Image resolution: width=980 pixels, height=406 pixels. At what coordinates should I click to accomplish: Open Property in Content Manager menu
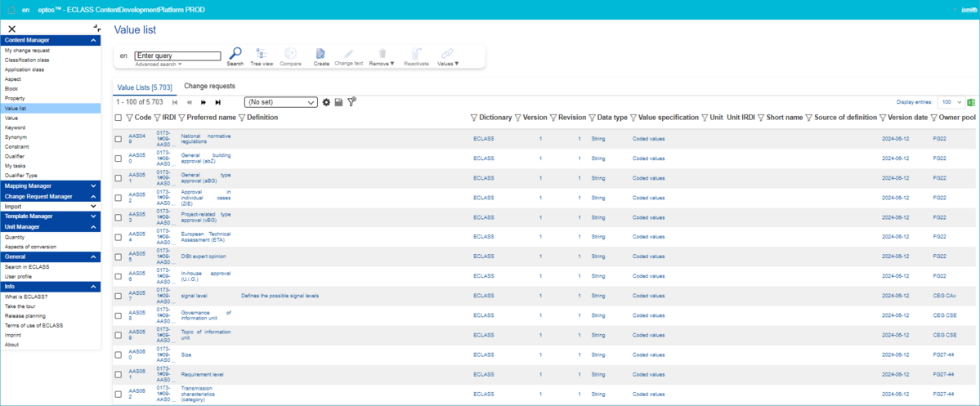pos(15,98)
